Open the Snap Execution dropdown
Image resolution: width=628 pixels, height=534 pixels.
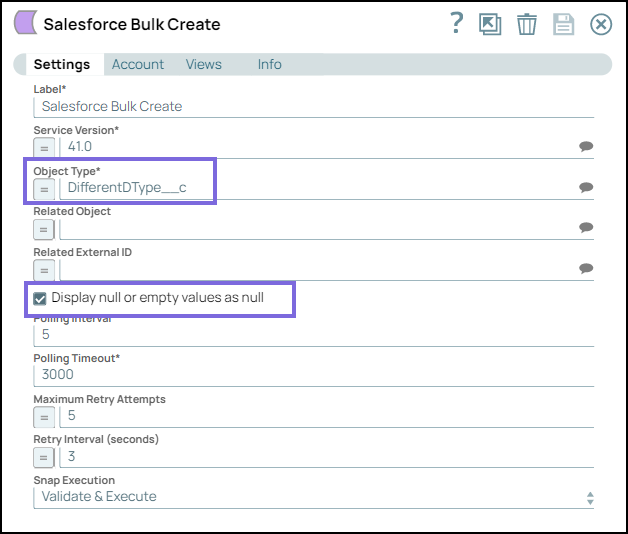[314, 497]
